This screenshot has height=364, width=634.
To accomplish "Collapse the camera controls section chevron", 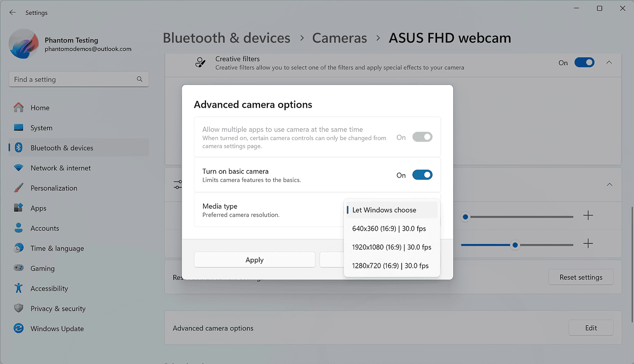I will pos(610,184).
